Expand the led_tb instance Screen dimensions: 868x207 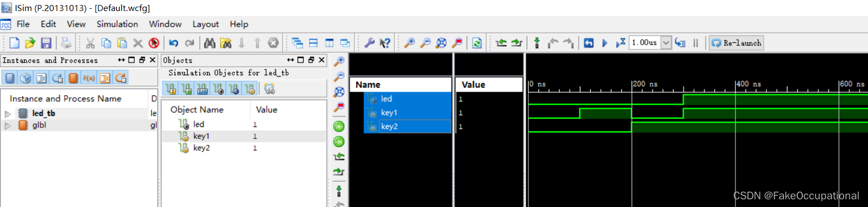[8, 114]
